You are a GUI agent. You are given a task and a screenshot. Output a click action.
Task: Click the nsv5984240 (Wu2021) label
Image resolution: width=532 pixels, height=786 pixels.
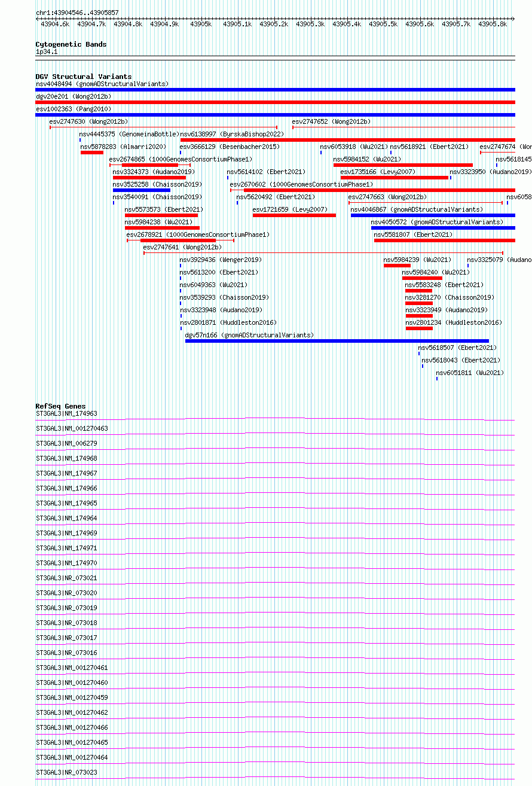pos(436,272)
